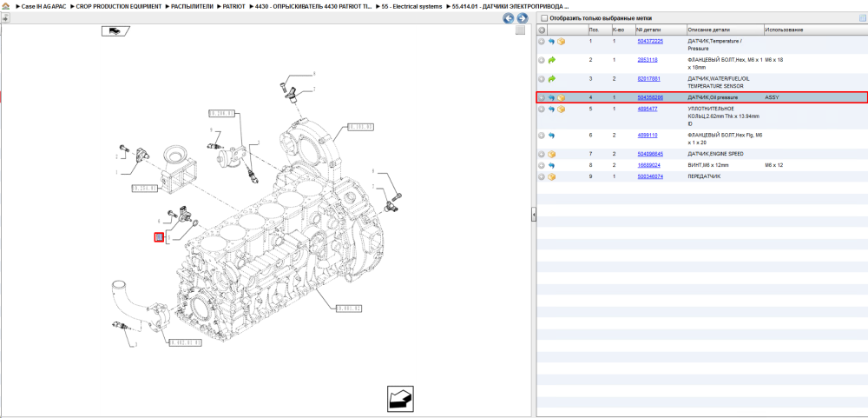Open part number 2853118 link

(x=648, y=60)
